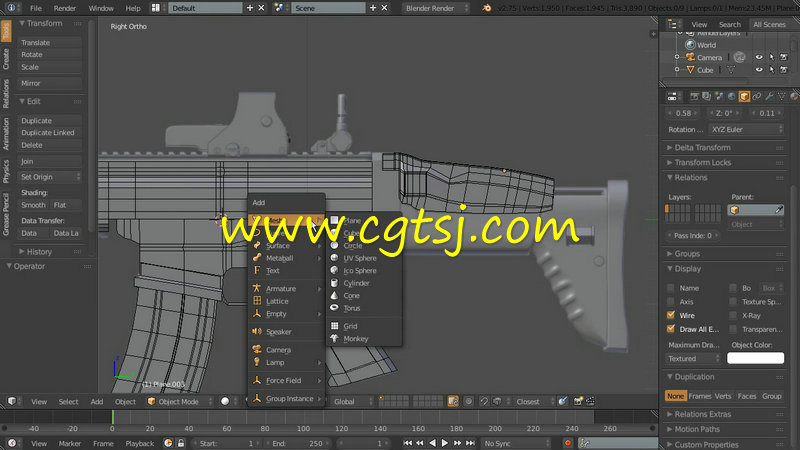The image size is (800, 450).
Task: Toggle Cube visibility eye in outliner
Action: pyautogui.click(x=759, y=69)
